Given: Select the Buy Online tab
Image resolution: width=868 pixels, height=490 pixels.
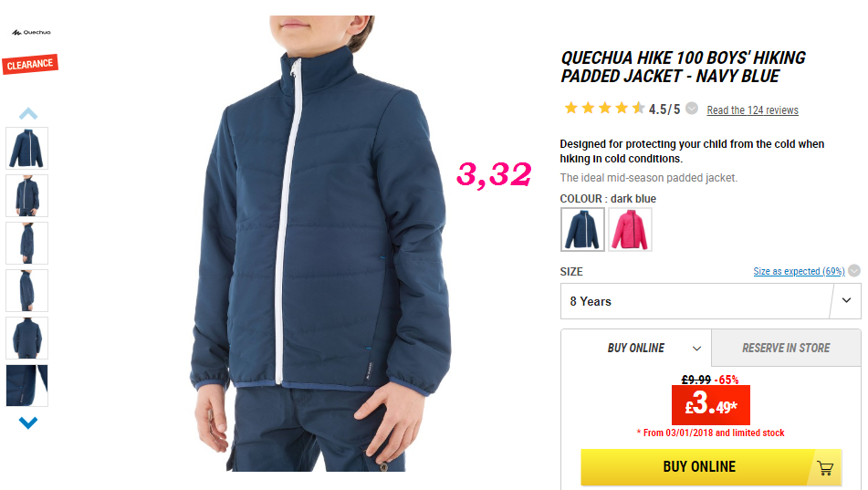Looking at the screenshot, I should click(x=636, y=348).
